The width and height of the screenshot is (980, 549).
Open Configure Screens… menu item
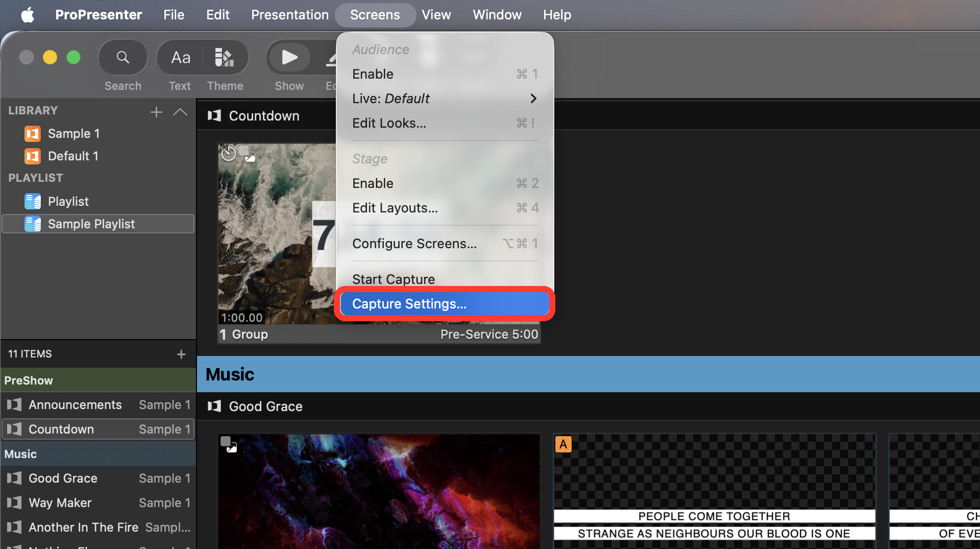pos(445,244)
